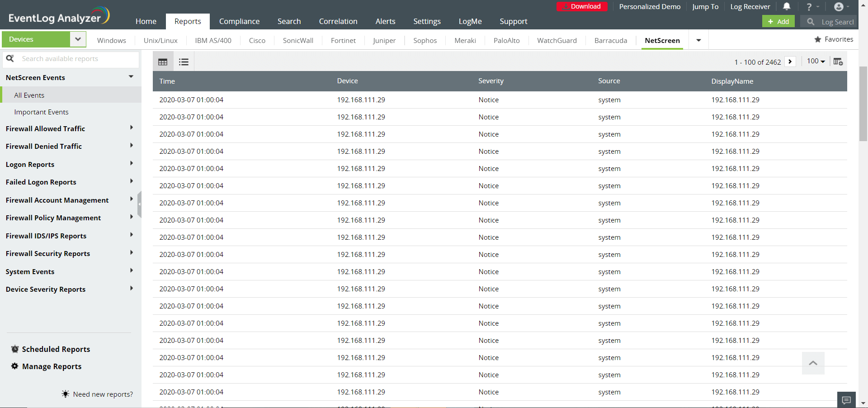The image size is (868, 408).
Task: Select the Cisco device tab
Action: [x=257, y=40]
